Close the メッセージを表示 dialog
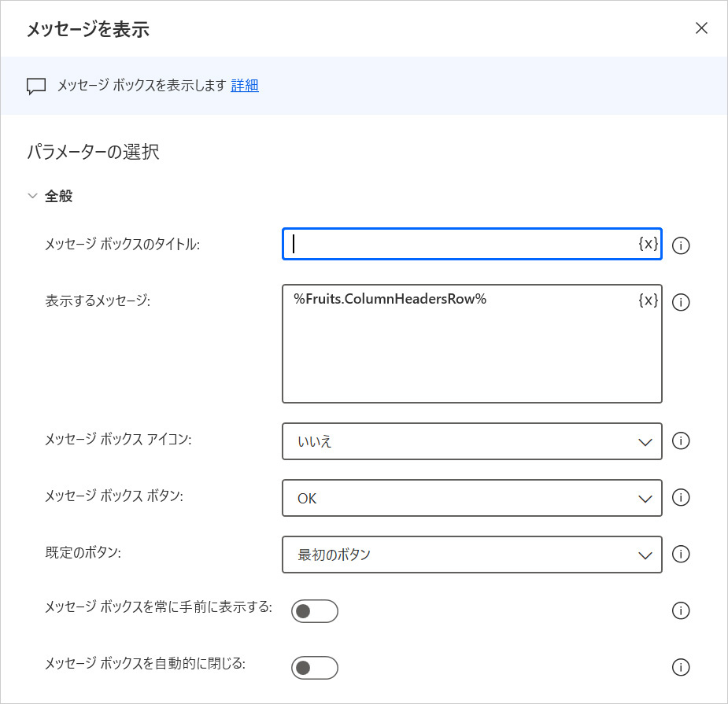Image resolution: width=728 pixels, height=704 pixels. pyautogui.click(x=701, y=29)
